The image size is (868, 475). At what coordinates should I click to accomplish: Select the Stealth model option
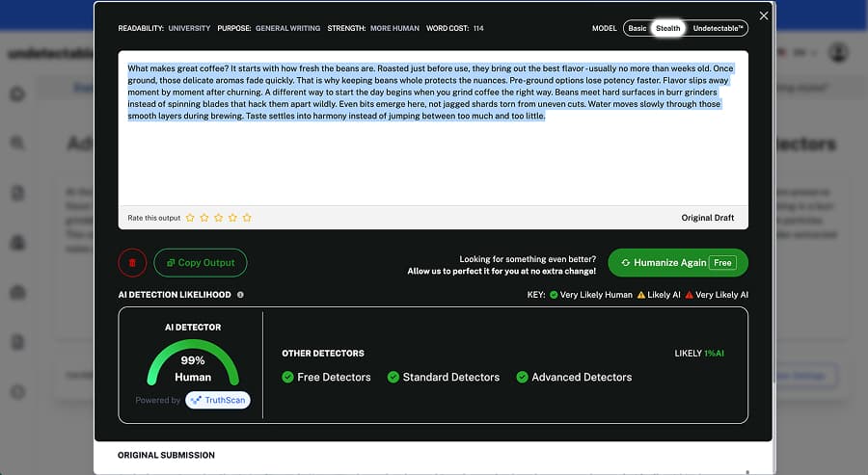click(x=667, y=29)
